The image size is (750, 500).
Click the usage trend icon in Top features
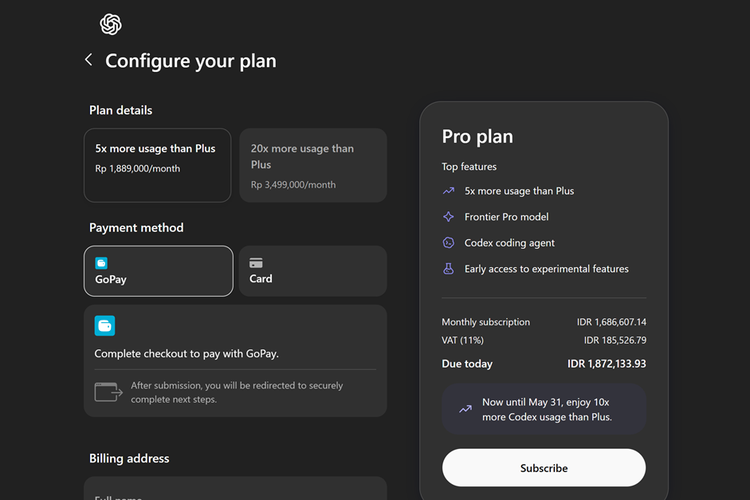coord(449,191)
